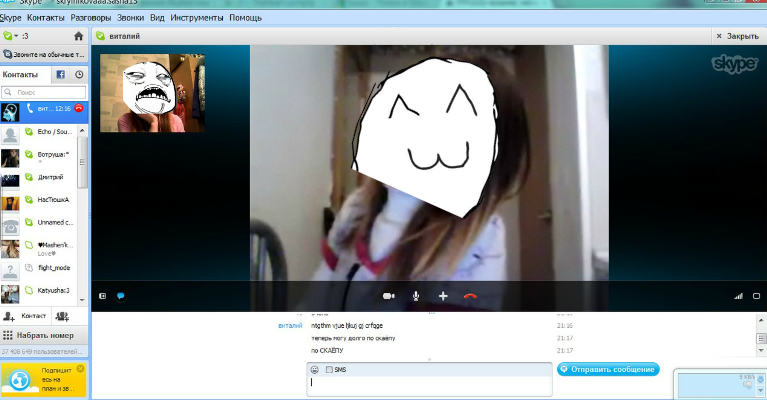
Task: Toggle the chat pane bubble icon
Action: [120, 296]
